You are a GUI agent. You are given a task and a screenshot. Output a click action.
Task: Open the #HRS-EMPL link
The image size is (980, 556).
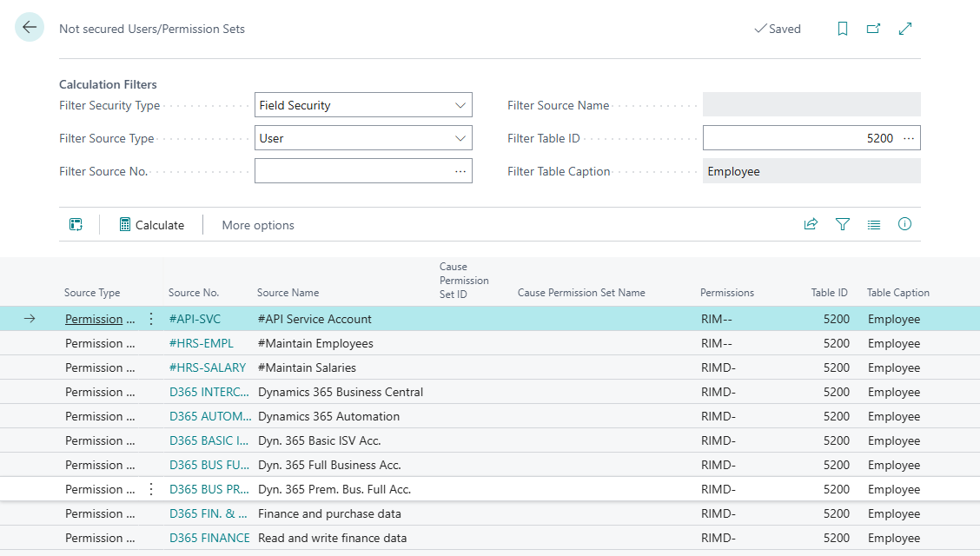(x=202, y=343)
